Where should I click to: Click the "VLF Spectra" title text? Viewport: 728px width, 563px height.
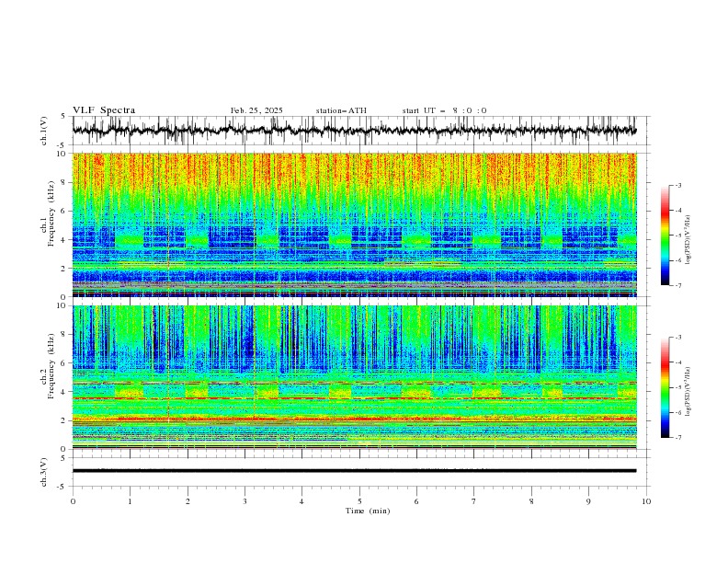tap(104, 110)
